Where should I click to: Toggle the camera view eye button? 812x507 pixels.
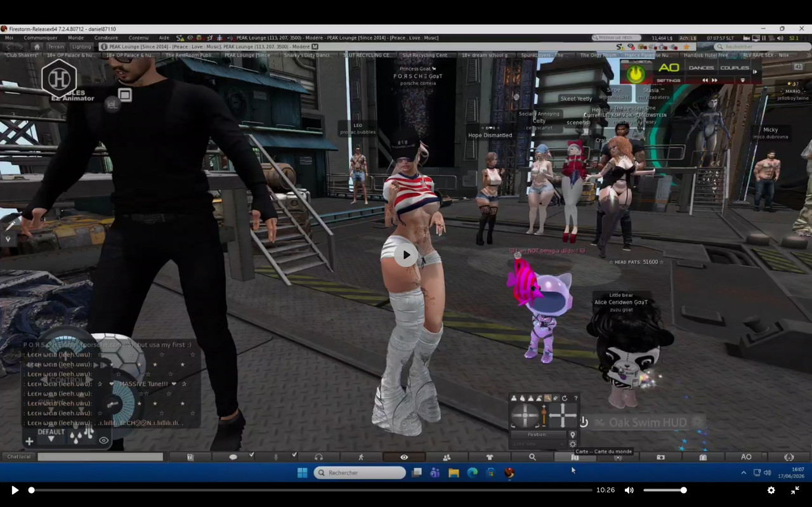(x=404, y=457)
